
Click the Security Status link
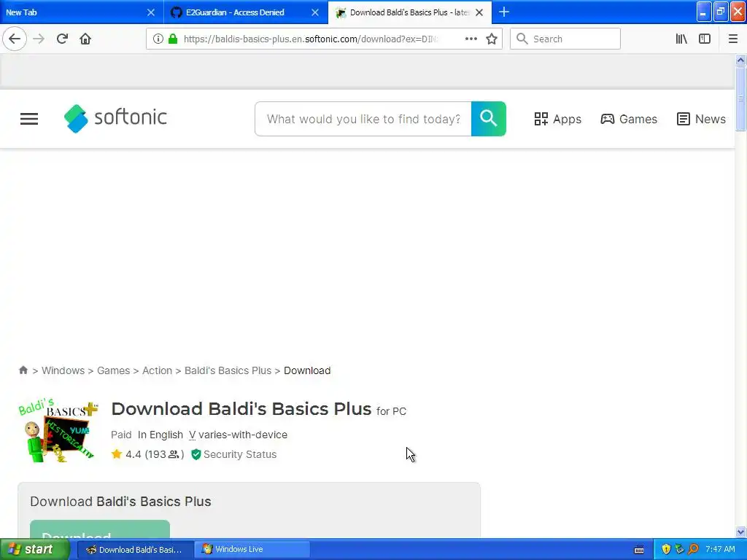coord(240,454)
